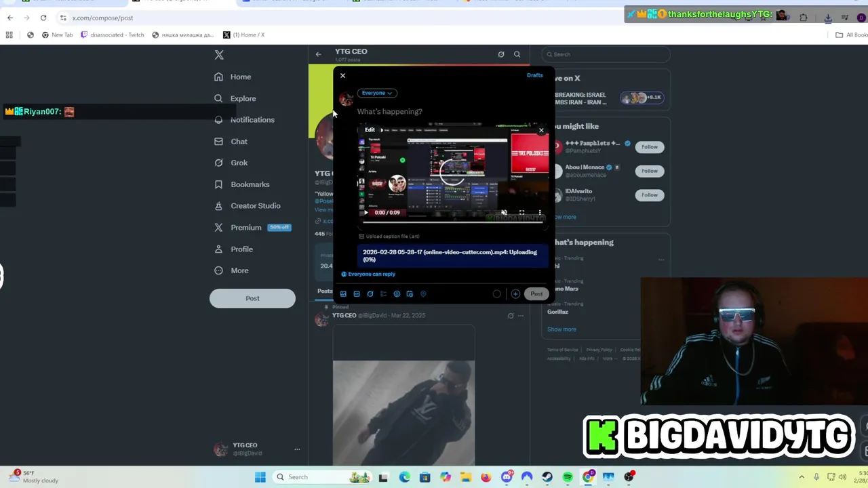Open YTG CEO account switcher menu
868x488 pixels.
pos(256,449)
